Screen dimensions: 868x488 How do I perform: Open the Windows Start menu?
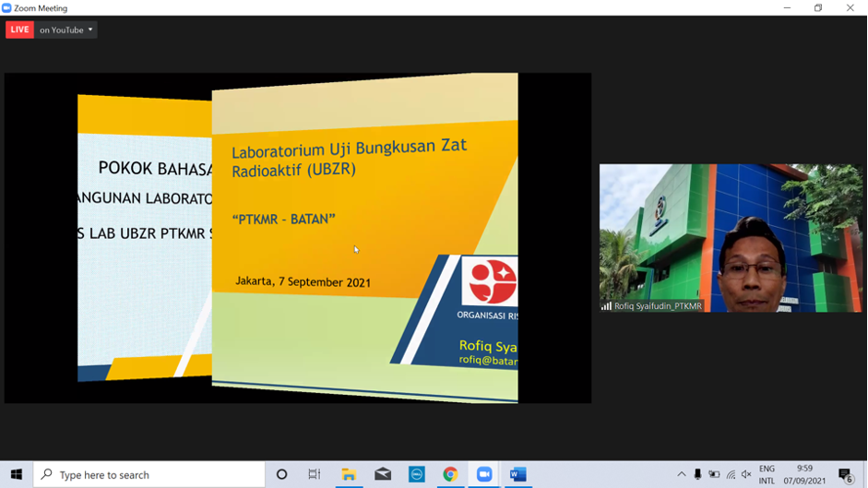point(17,475)
